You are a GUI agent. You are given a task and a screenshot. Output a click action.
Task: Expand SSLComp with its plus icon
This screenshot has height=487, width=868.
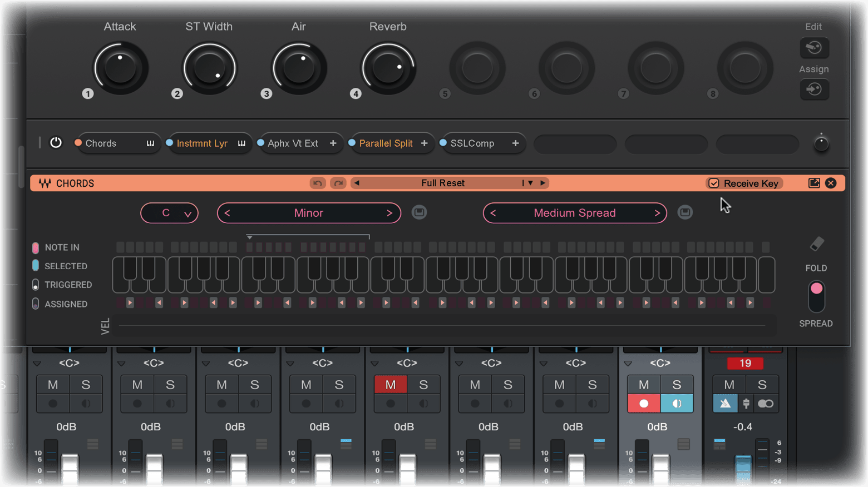pos(515,143)
